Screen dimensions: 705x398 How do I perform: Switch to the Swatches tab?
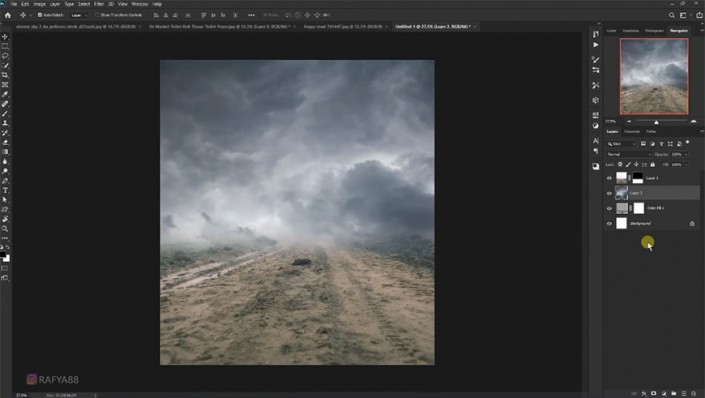pyautogui.click(x=630, y=31)
